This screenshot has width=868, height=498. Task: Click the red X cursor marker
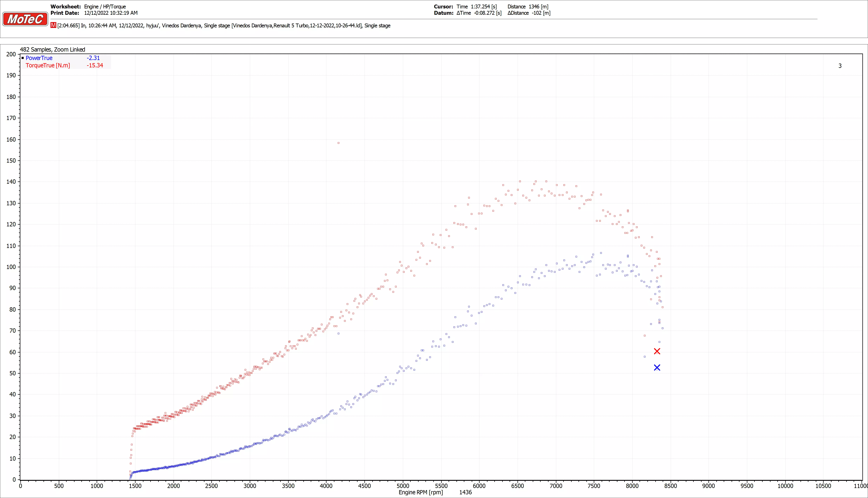pyautogui.click(x=657, y=351)
